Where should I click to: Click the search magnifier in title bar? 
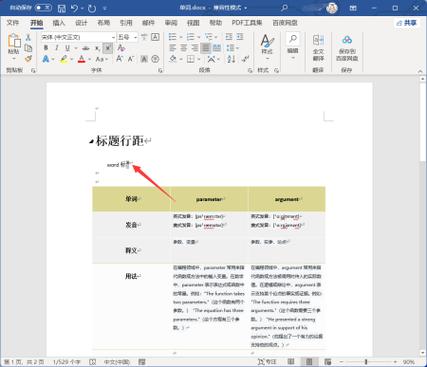(284, 8)
